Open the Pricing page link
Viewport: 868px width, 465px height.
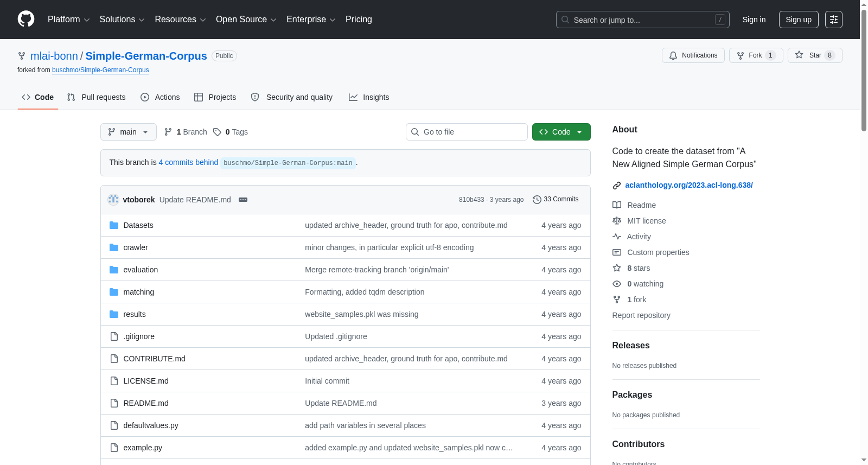359,20
